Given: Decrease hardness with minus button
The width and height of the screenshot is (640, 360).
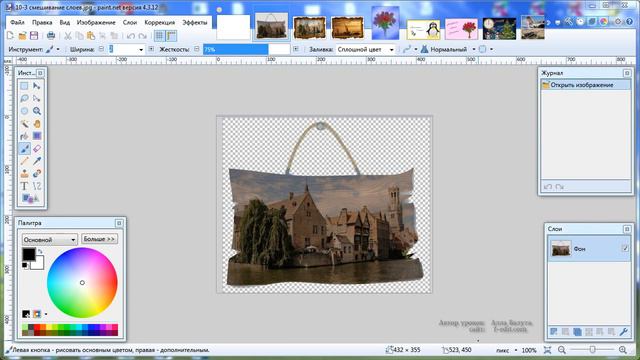Looking at the screenshot, I should [197, 49].
